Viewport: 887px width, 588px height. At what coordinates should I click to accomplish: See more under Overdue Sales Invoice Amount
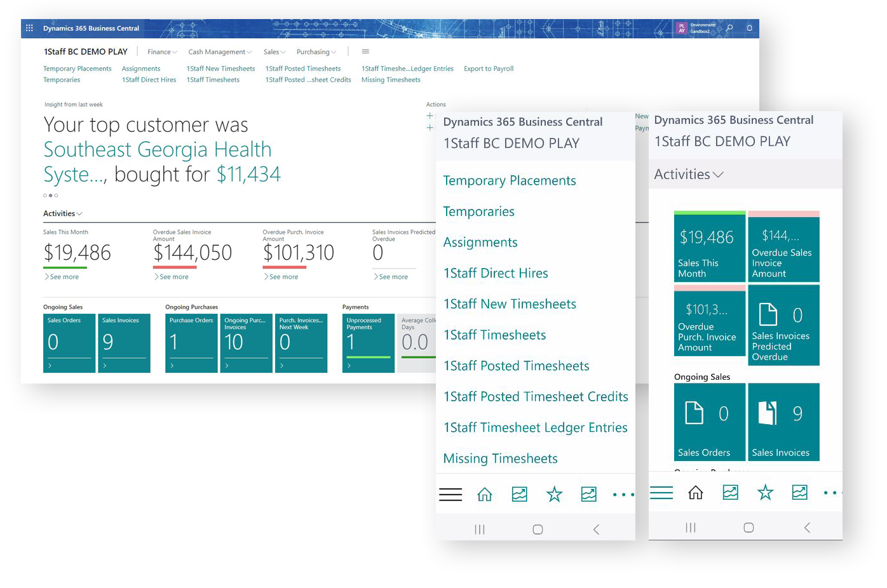172,277
